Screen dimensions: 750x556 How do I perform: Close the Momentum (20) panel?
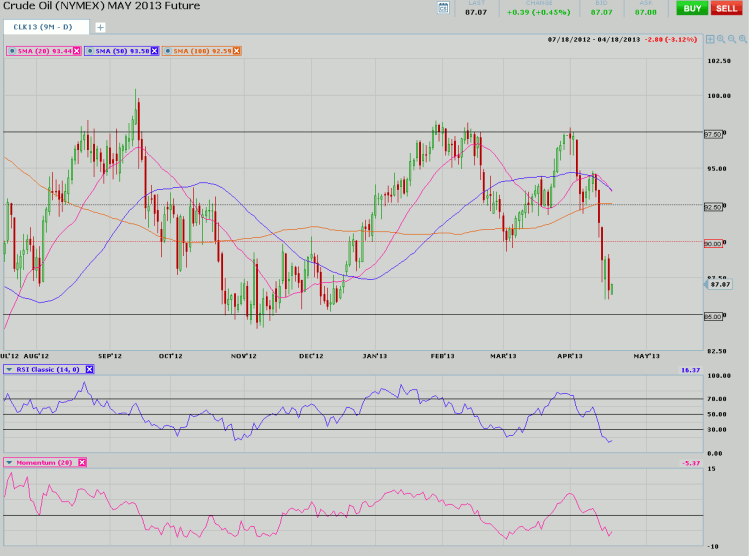tap(82, 462)
